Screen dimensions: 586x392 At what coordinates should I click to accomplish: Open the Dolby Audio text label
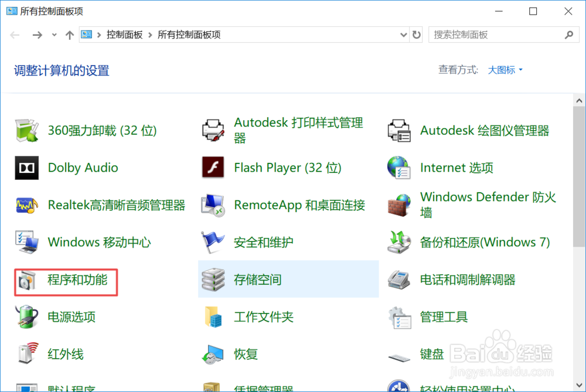pos(83,168)
